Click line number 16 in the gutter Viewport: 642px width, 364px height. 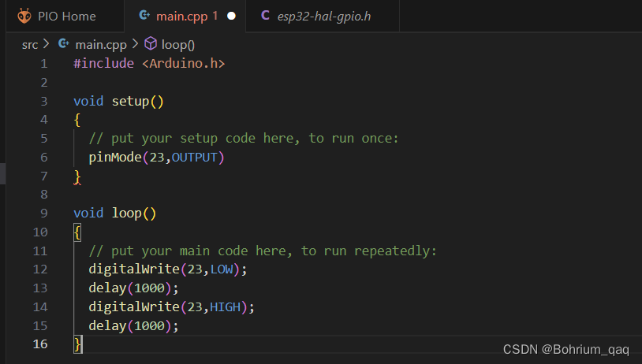coord(40,344)
